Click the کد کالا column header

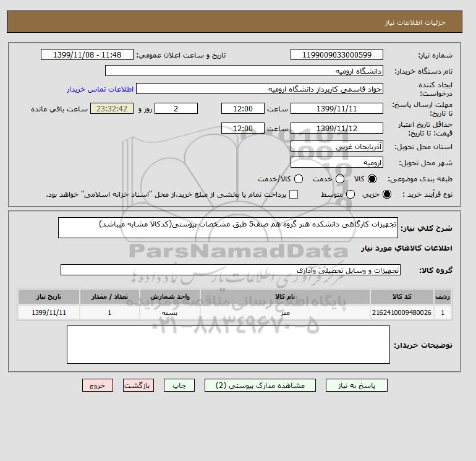[x=402, y=296]
